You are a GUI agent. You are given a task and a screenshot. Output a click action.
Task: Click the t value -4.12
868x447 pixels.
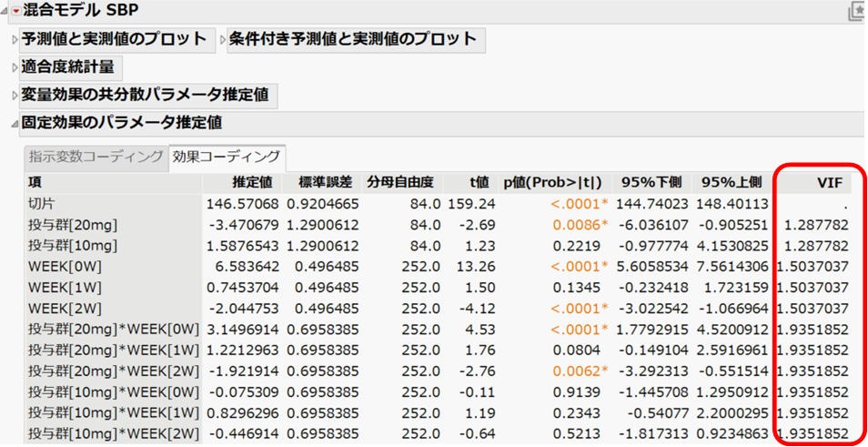coord(477,309)
